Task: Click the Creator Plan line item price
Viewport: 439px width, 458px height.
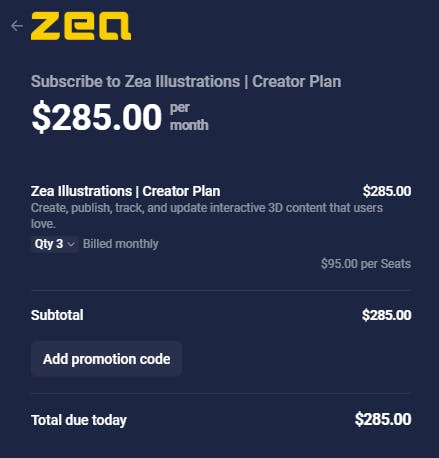Action: pyautogui.click(x=387, y=191)
